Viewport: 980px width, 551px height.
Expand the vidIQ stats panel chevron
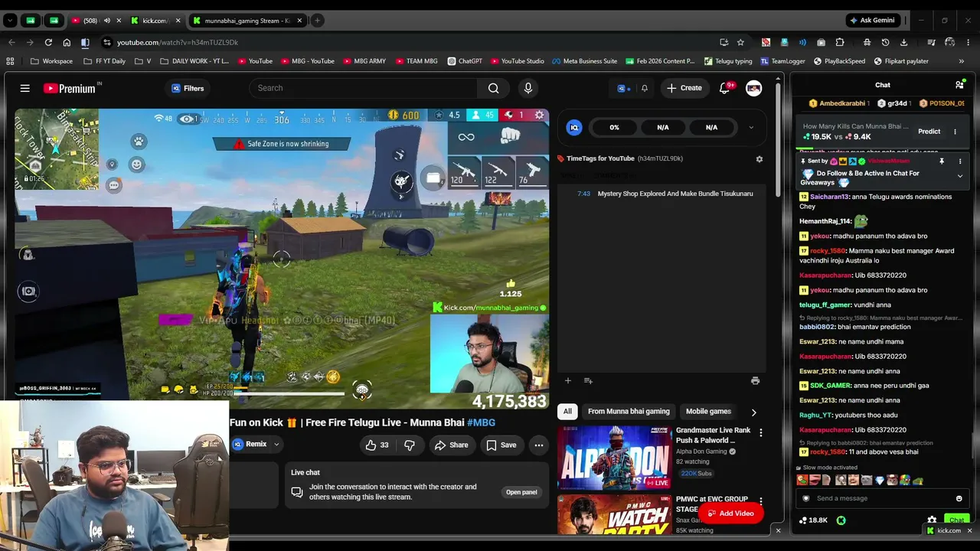[x=751, y=128]
